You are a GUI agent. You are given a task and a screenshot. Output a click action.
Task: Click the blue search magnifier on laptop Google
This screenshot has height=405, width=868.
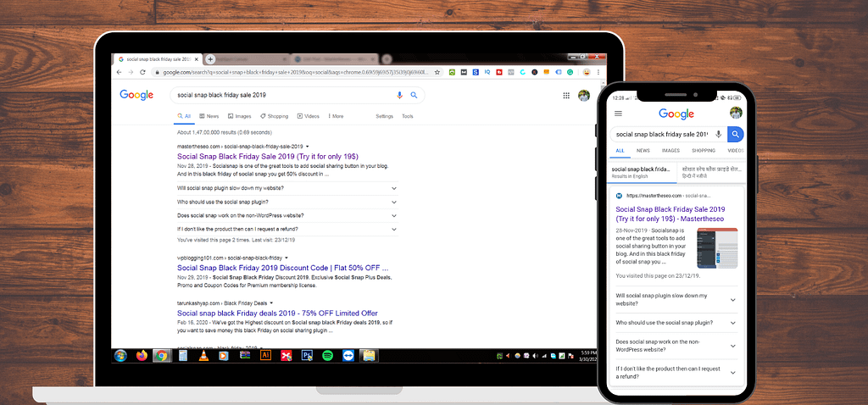pos(414,95)
